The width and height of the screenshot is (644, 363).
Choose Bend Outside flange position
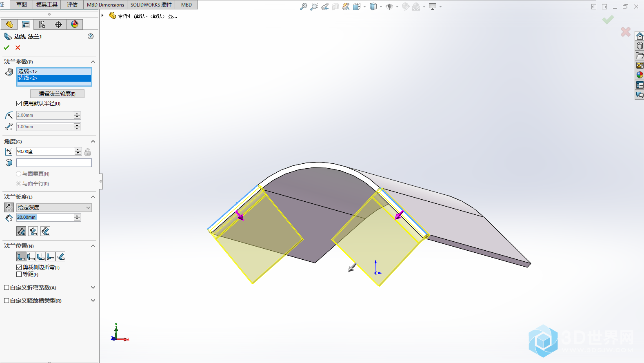[x=41, y=256]
